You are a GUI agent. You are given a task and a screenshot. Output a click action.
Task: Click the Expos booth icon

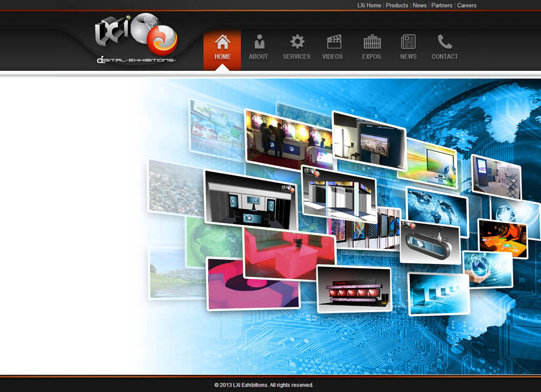(x=372, y=42)
